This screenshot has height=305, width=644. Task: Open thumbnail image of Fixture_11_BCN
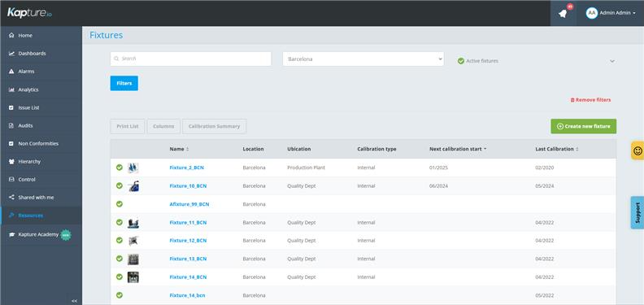tap(133, 223)
